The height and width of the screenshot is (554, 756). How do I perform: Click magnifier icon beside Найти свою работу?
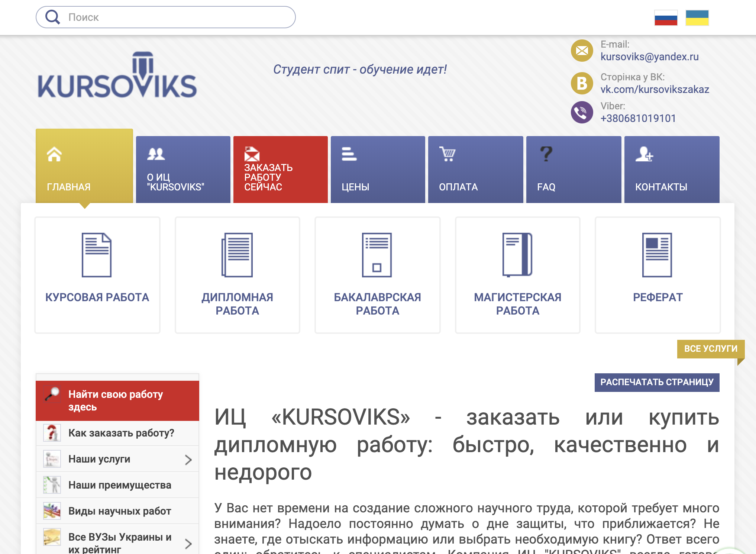point(52,394)
